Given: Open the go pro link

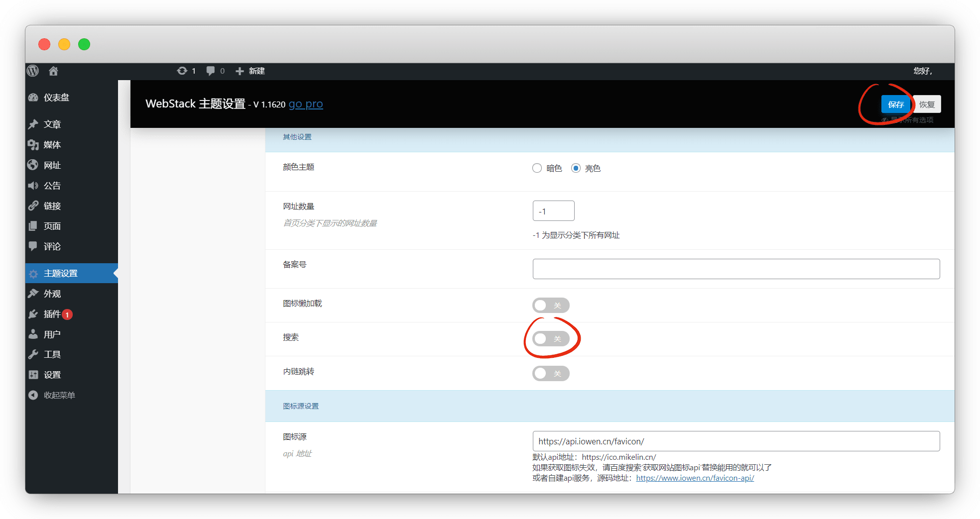Looking at the screenshot, I should click(306, 104).
